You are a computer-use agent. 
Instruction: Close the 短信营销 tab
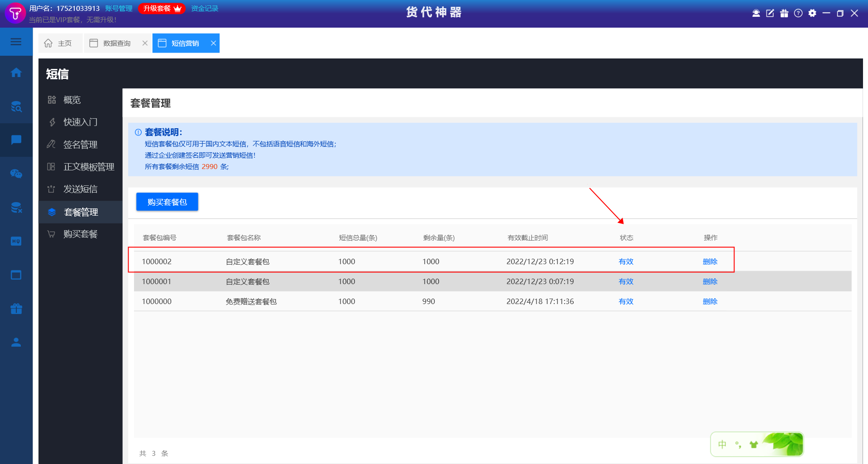213,43
